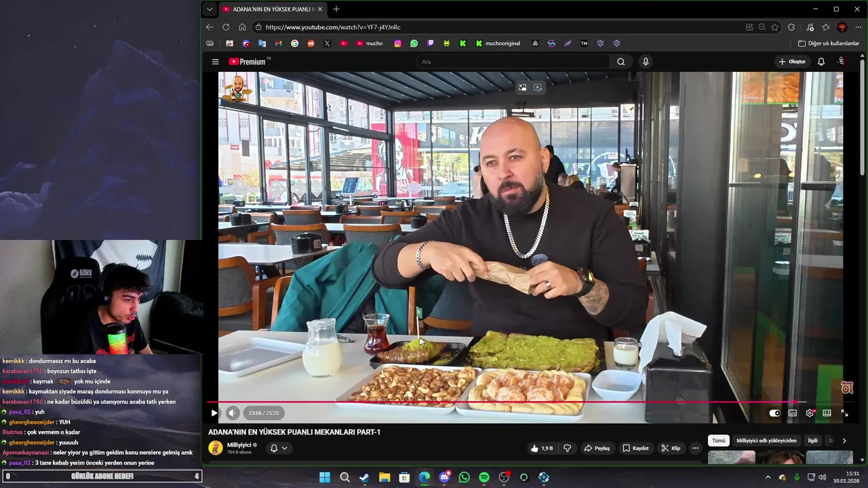Show hidden system tray icons
This screenshot has width=868, height=488.
tap(768, 477)
